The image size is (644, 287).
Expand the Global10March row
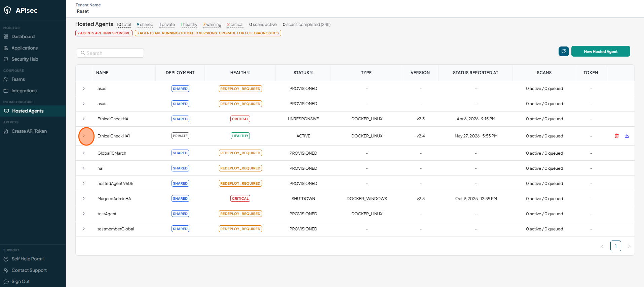click(x=84, y=153)
